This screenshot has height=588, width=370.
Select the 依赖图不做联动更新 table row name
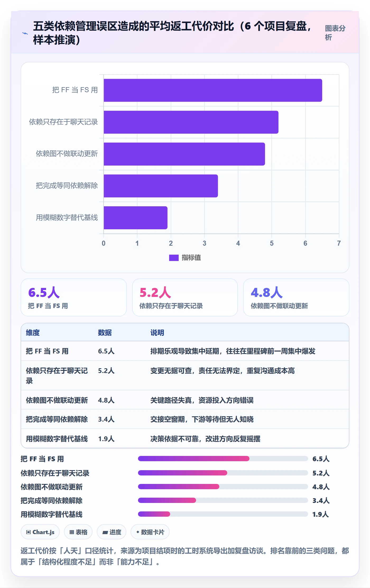point(57,400)
